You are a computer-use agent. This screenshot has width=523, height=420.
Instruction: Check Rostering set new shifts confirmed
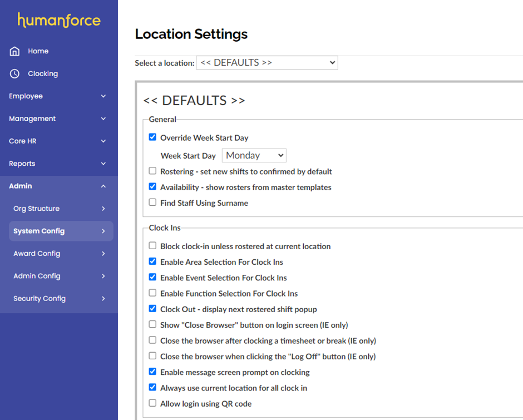(x=152, y=171)
